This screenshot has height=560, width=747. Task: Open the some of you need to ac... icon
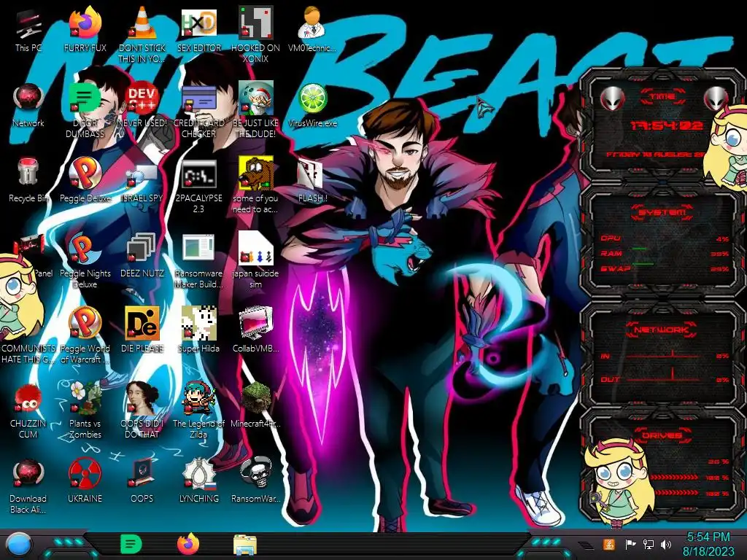pyautogui.click(x=255, y=186)
